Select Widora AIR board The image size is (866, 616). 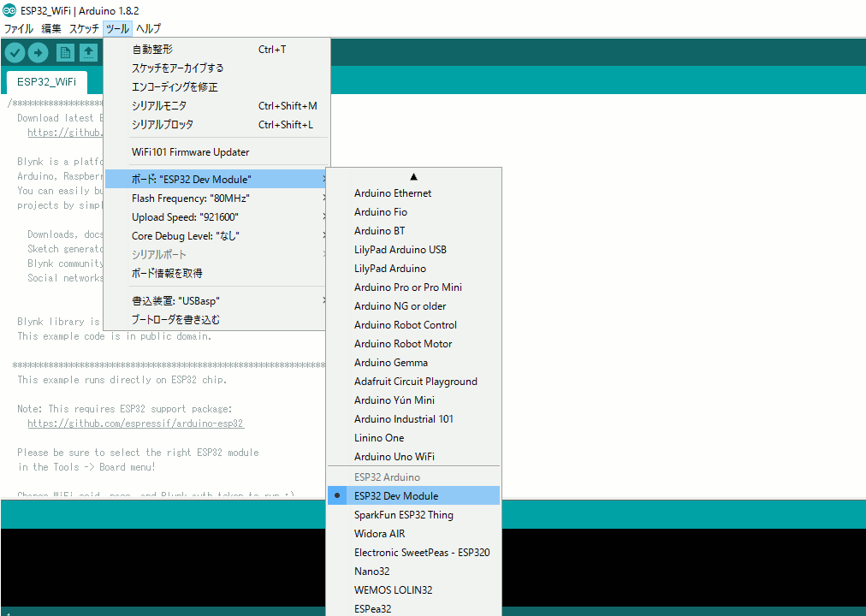pos(413,534)
